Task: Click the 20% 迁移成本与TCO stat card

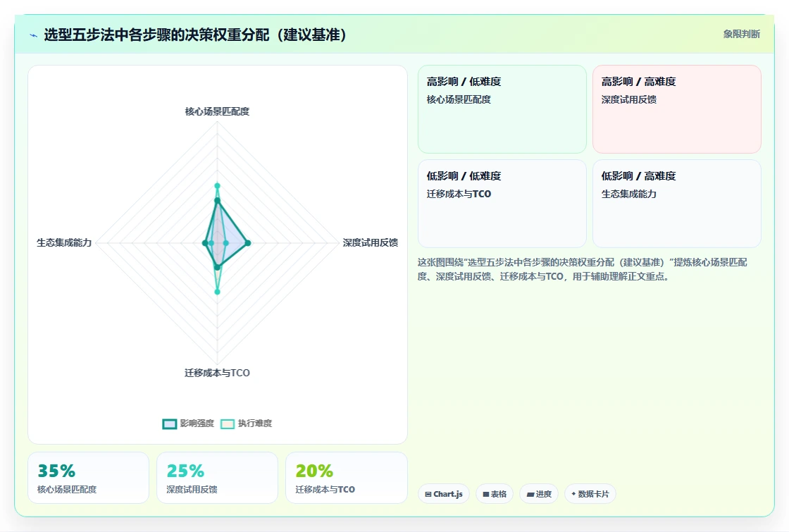Action: pyautogui.click(x=346, y=478)
